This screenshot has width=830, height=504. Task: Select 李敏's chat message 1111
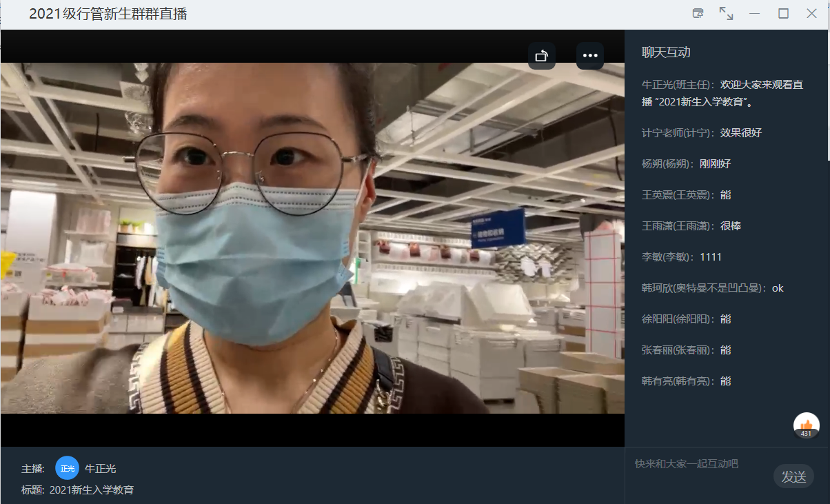coord(710,257)
